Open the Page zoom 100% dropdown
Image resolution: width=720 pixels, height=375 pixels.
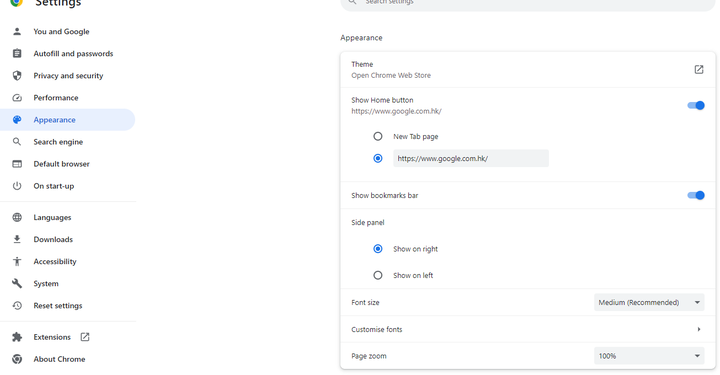click(649, 356)
